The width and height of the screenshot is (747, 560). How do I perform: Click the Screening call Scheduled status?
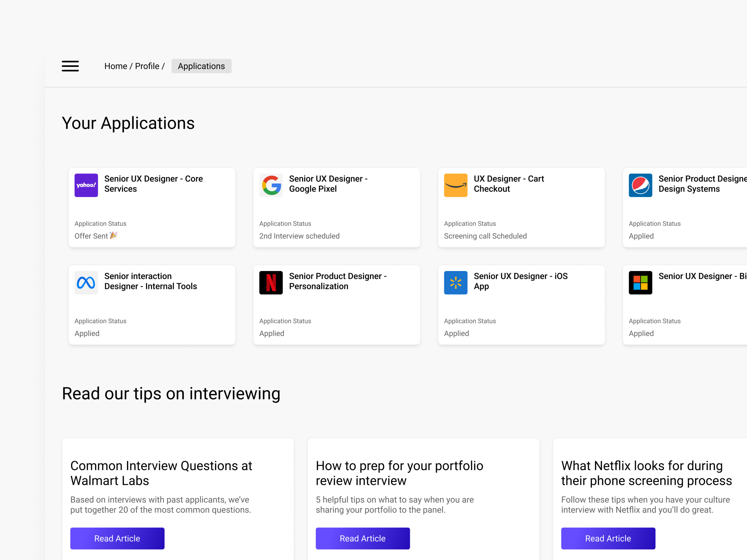click(x=485, y=236)
